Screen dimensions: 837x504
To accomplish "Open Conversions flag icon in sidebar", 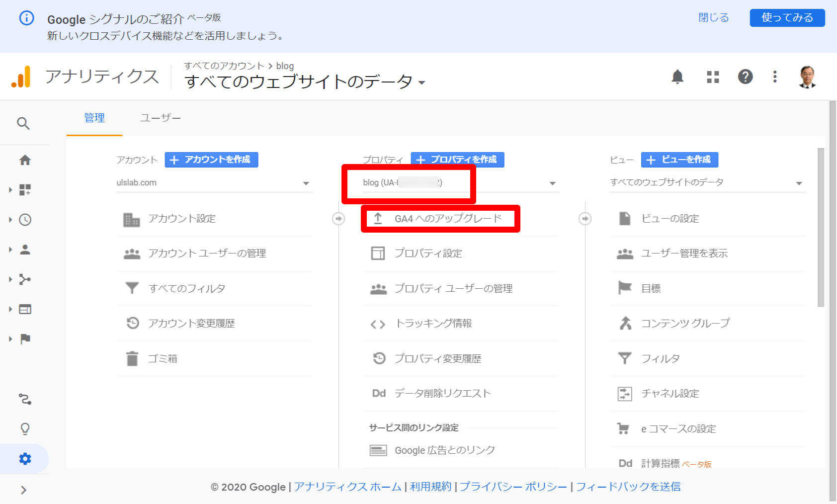I will [x=25, y=339].
